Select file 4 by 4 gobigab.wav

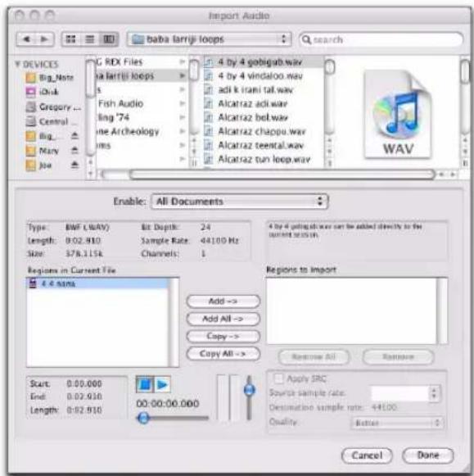point(264,62)
